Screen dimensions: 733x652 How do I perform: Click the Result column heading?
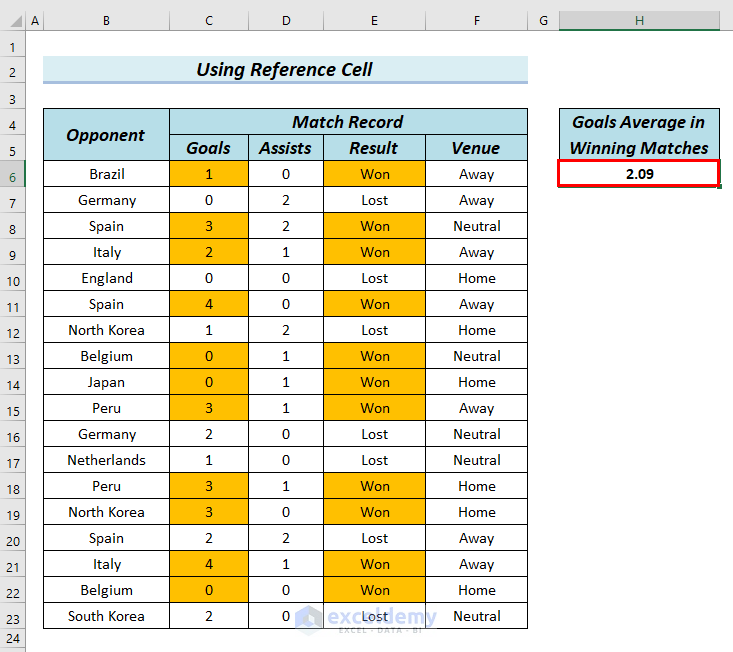374,148
